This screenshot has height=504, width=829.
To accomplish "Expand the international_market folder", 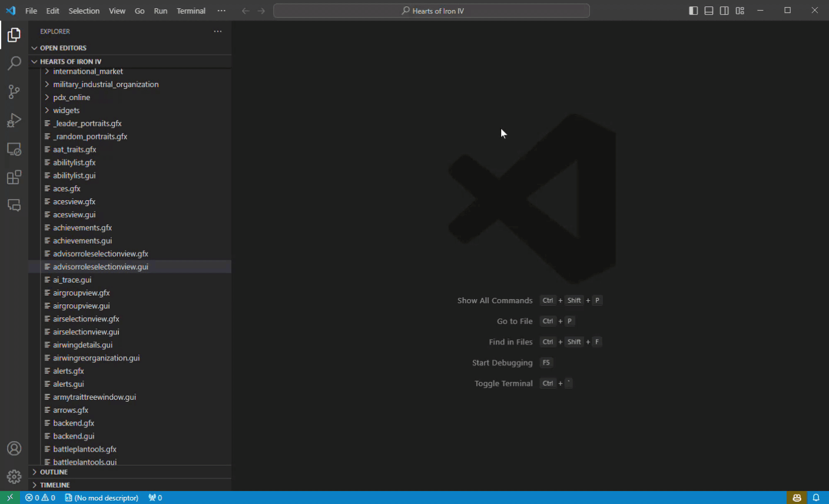I will click(130, 71).
